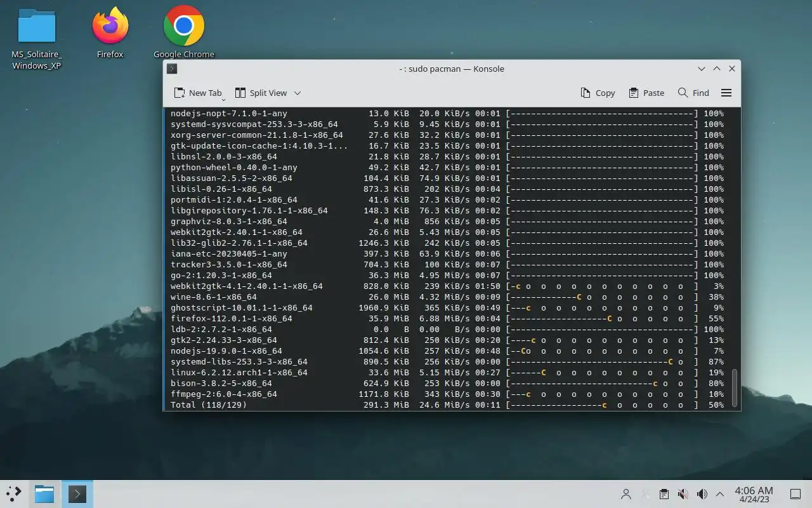This screenshot has height=508, width=812.
Task: Click the text 'webkit2gtk-4.1-2.40.1-1-x86_64'
Action: pos(247,286)
